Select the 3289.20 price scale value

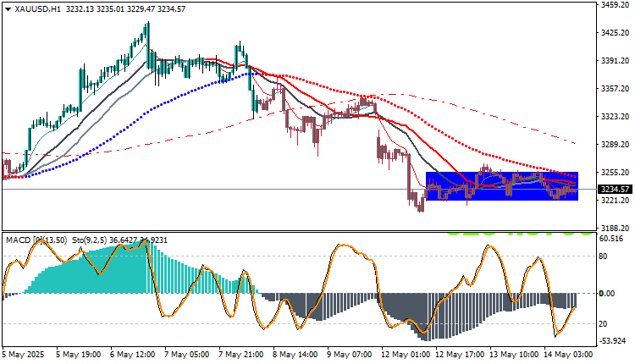(x=616, y=144)
